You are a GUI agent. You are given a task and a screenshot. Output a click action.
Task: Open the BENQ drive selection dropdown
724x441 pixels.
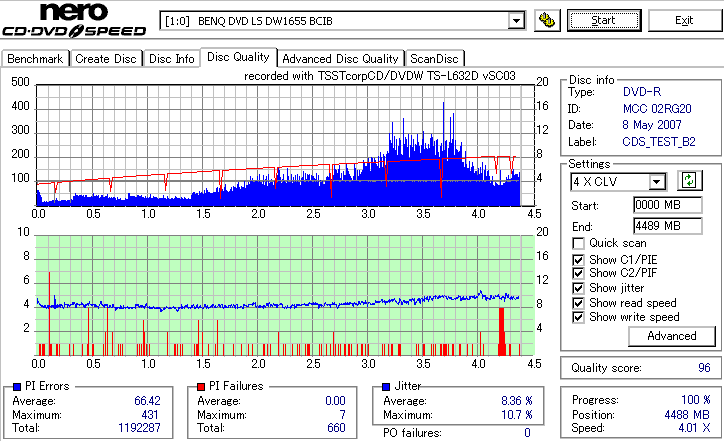coord(516,21)
